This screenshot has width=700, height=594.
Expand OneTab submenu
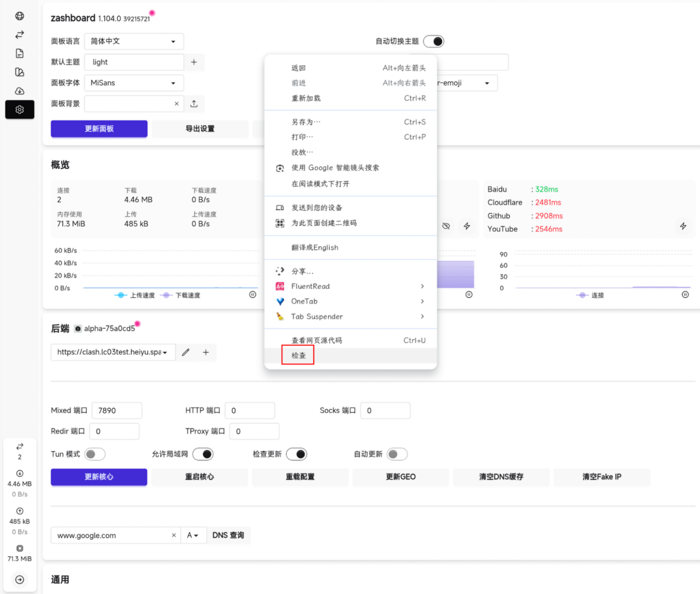(351, 302)
